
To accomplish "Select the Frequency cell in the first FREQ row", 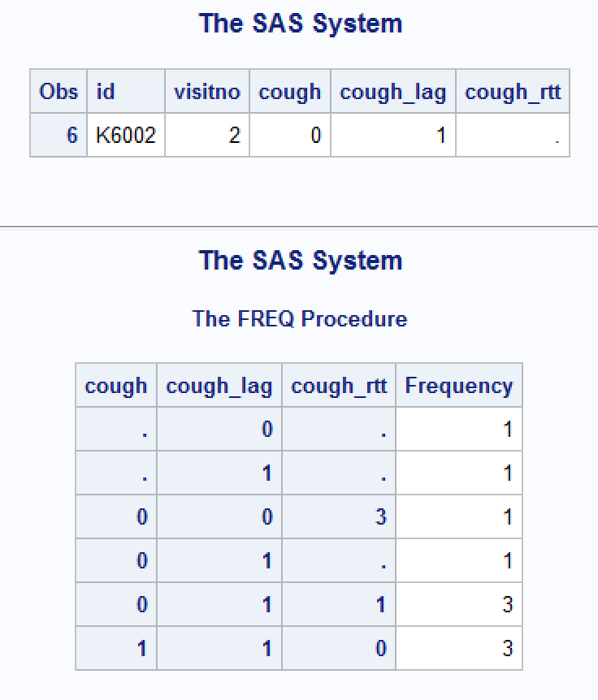I will (x=459, y=429).
